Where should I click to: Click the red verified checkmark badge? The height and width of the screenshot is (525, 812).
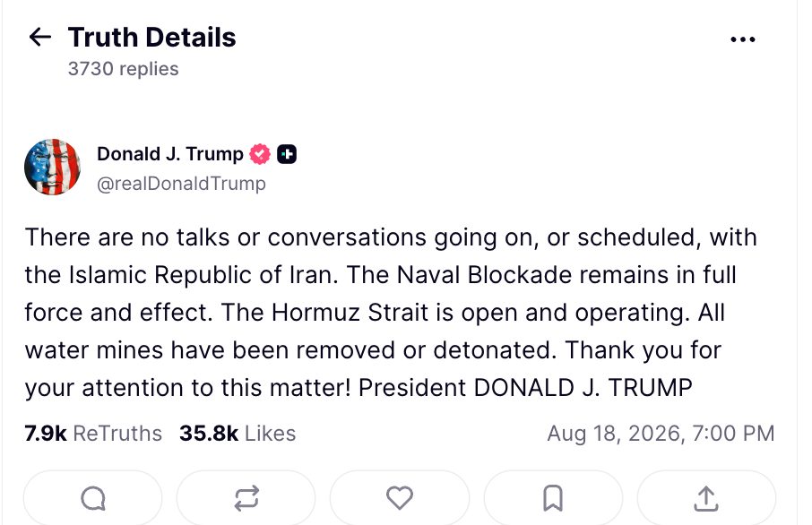(259, 154)
